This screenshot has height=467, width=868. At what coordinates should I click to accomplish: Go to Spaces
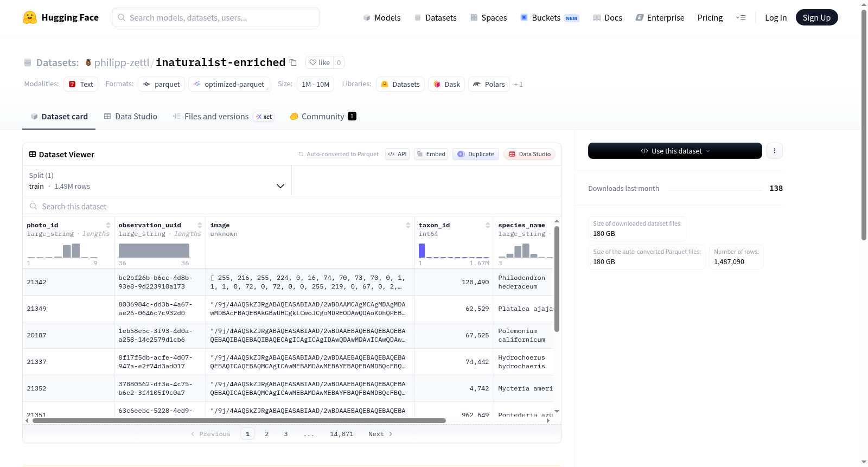tap(488, 17)
